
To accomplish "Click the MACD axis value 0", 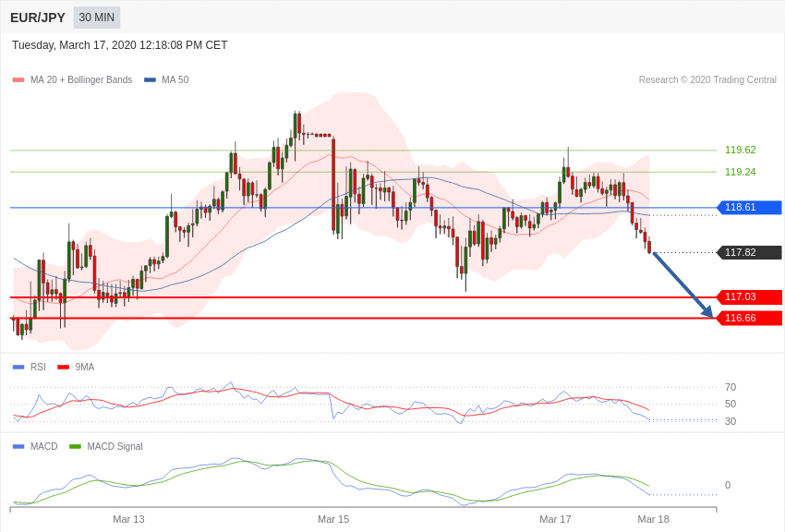I will [728, 485].
